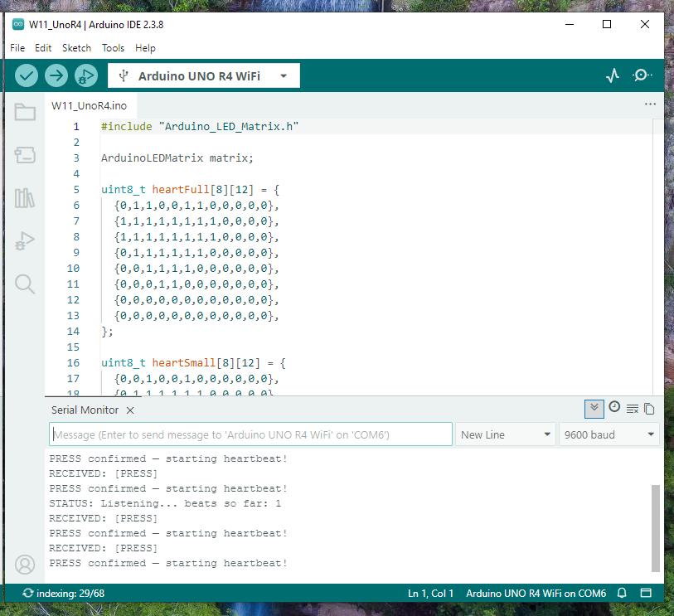Open the editor tab three-dots menu
This screenshot has height=616, width=674.
[x=650, y=104]
